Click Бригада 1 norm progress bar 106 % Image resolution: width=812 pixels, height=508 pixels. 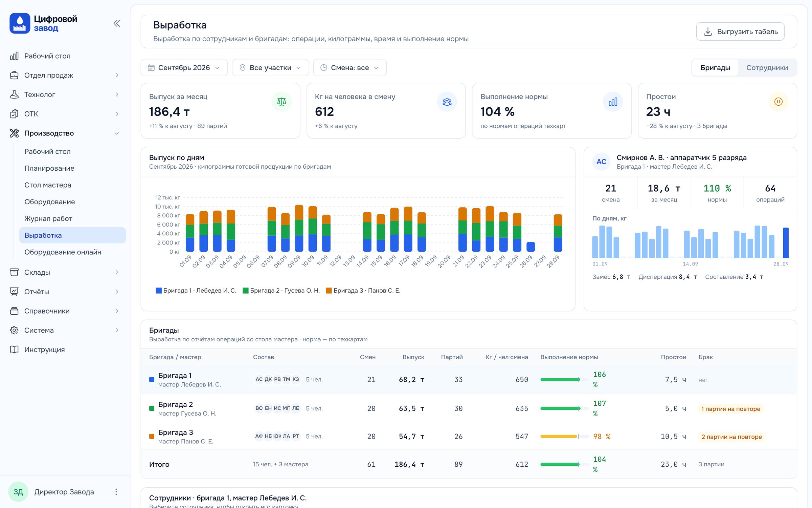[565, 380]
